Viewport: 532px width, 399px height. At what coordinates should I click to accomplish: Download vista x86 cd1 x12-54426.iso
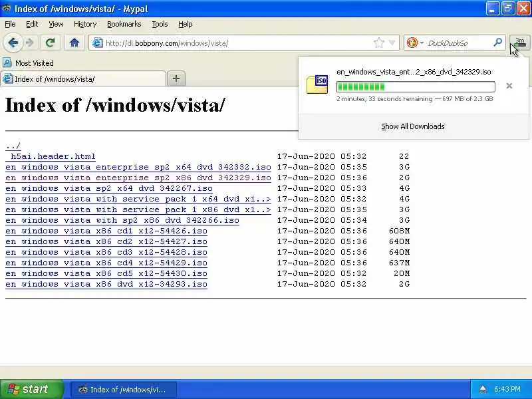pos(106,231)
